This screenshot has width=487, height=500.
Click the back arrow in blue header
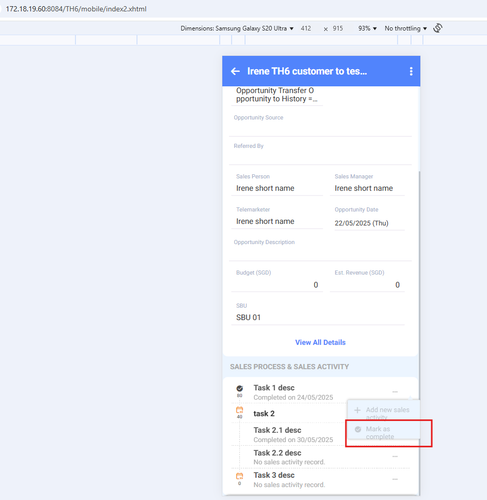pos(235,71)
